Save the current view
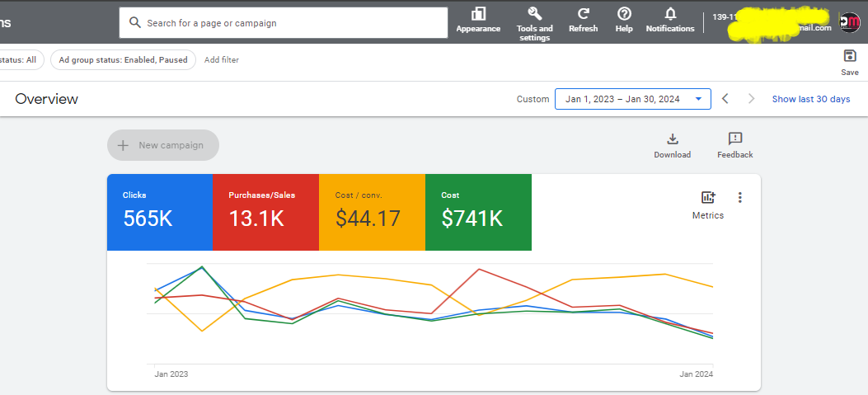Viewport: 868px width, 395px height. pos(849,63)
